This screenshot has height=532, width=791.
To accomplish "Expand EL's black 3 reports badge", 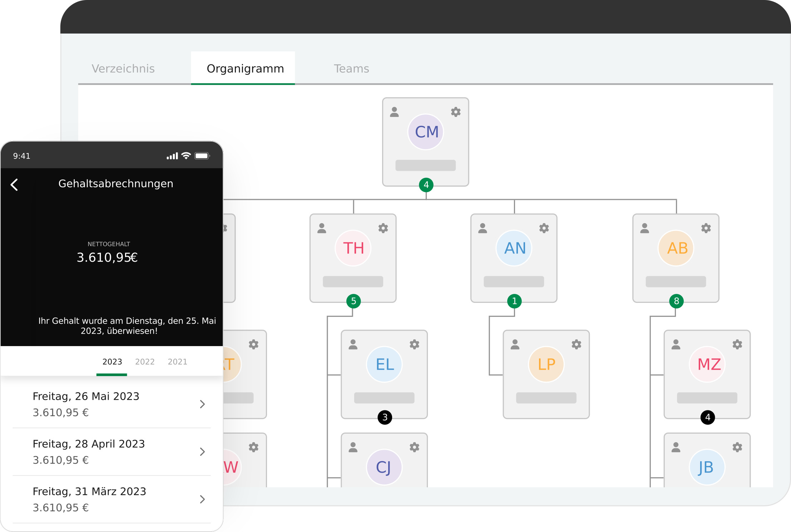I will click(x=385, y=417).
